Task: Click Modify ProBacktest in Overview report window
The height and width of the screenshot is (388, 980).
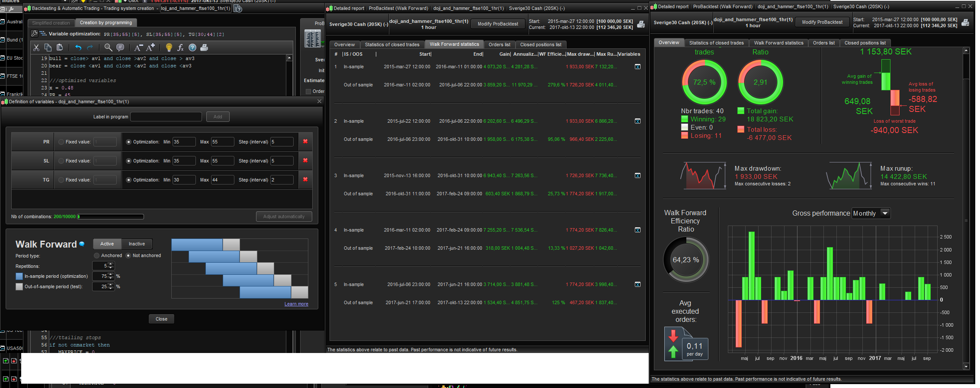Action: (822, 22)
